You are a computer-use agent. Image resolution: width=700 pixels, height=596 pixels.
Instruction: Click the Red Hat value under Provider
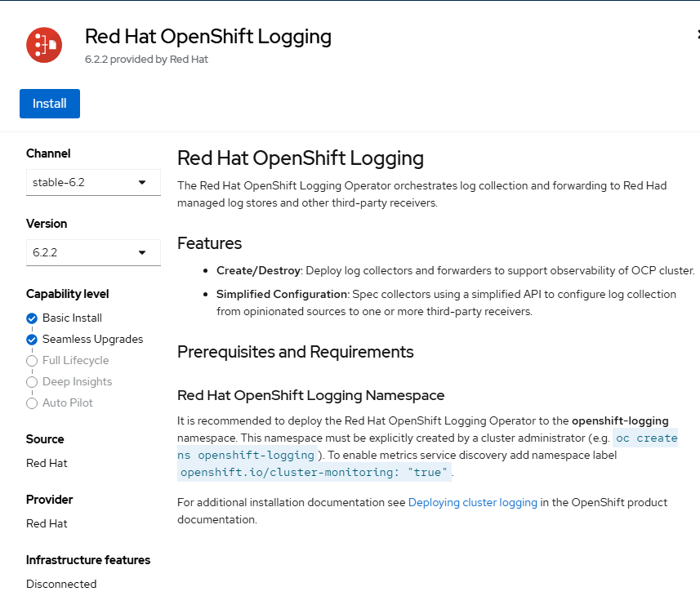click(x=47, y=523)
